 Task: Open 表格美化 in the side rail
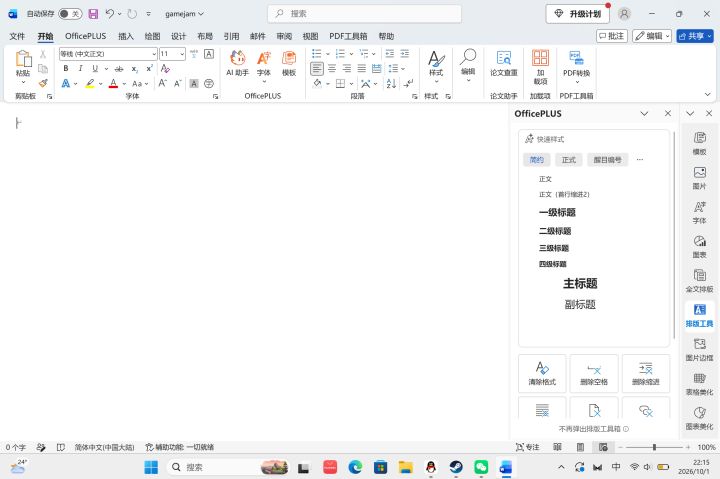coord(699,384)
